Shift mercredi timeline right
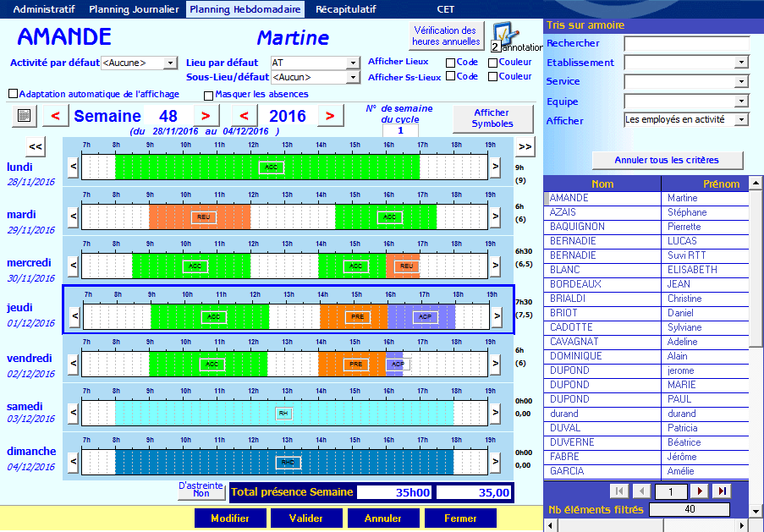This screenshot has height=532, width=764. coord(495,266)
